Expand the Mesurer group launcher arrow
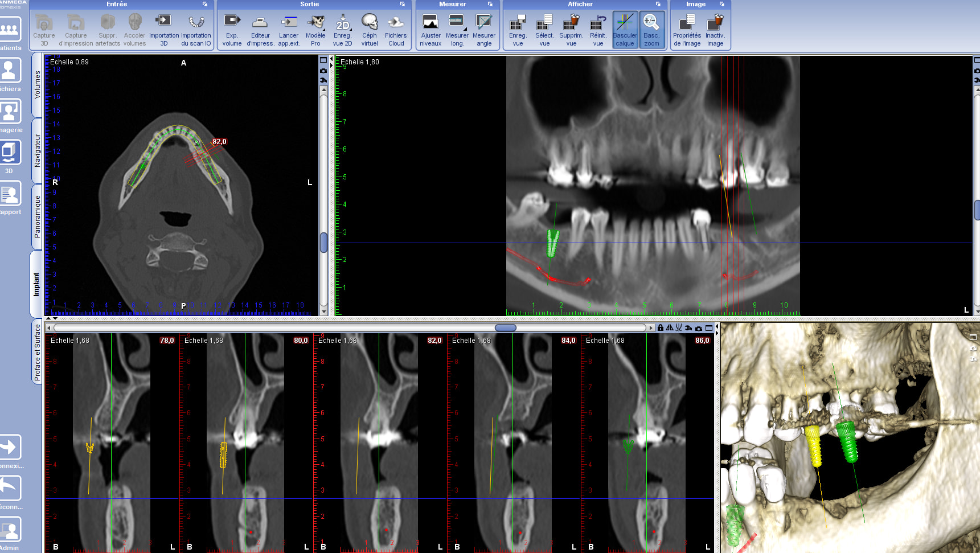Image resolution: width=980 pixels, height=553 pixels. (490, 4)
